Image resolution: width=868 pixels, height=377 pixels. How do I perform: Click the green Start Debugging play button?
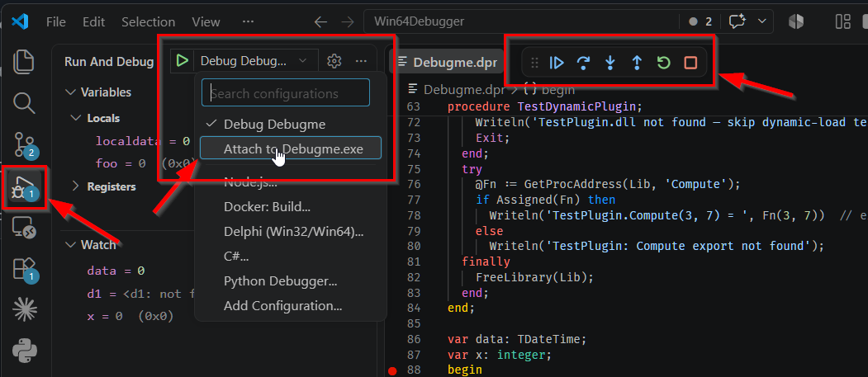(183, 61)
